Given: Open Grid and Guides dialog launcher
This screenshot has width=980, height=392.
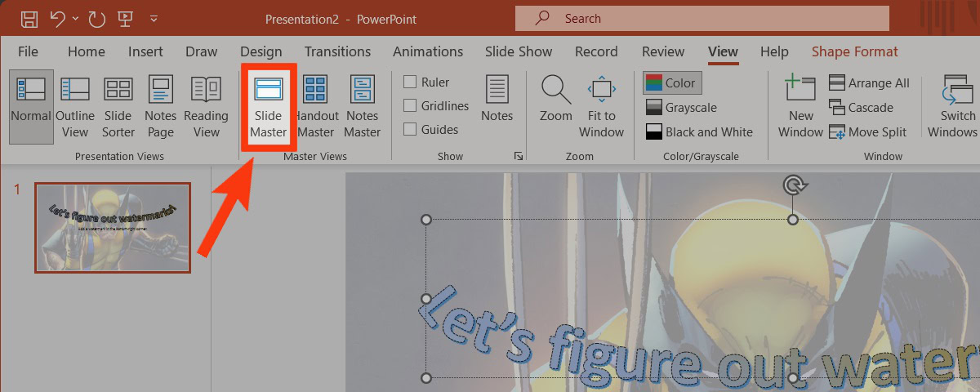Looking at the screenshot, I should tap(518, 156).
